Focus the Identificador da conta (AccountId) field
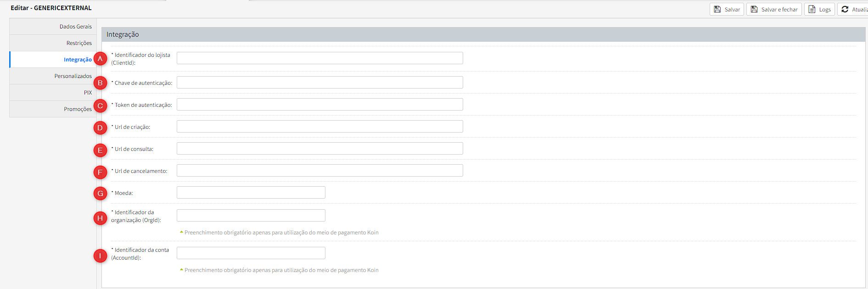The height and width of the screenshot is (289, 868). click(x=251, y=253)
